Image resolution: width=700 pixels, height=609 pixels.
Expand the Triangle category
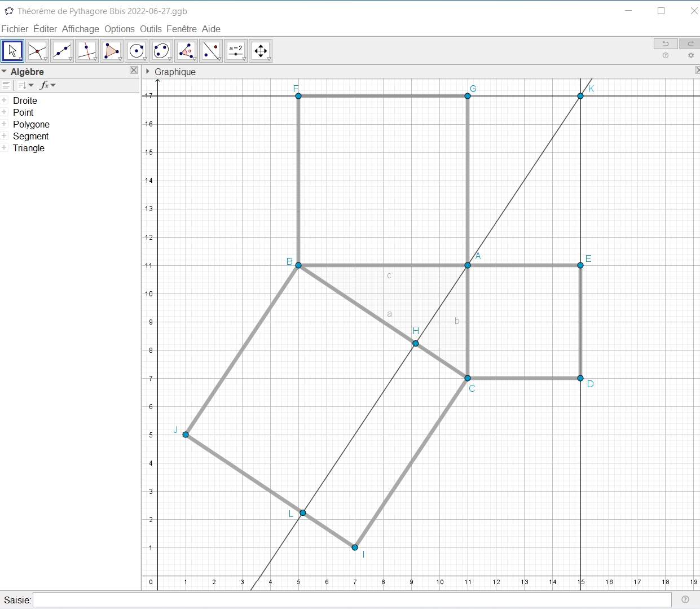(5, 147)
